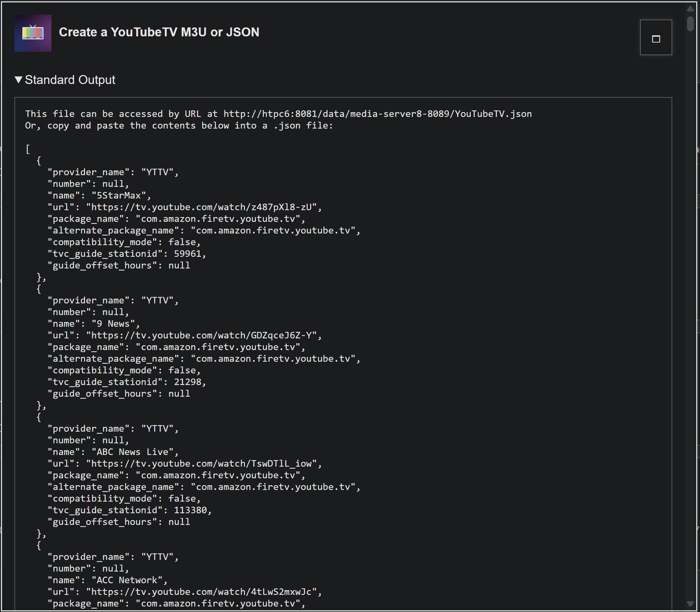
Task: Click the station ID 21298 value
Action: (187, 382)
